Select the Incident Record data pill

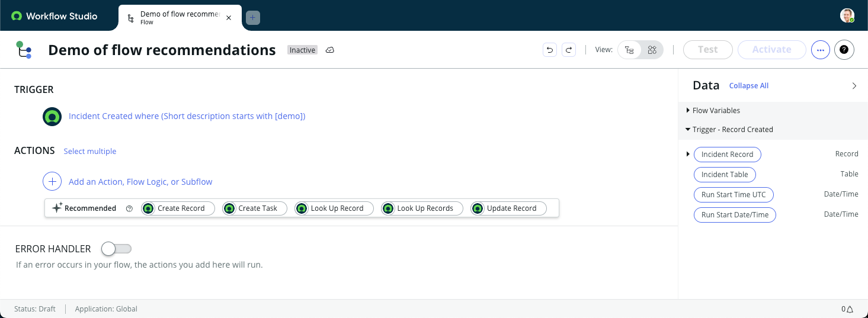727,155
